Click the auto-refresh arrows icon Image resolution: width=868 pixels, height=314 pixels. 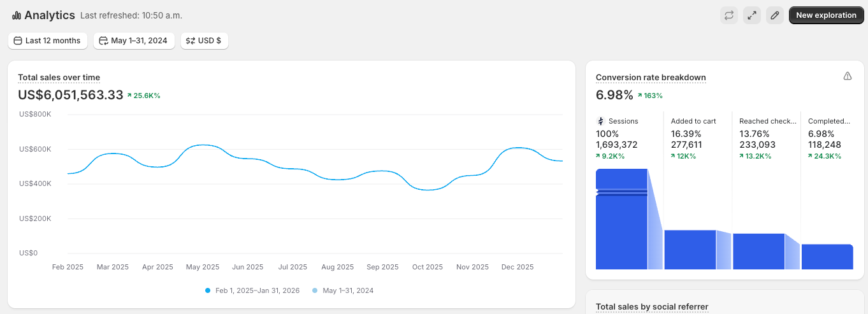(729, 15)
